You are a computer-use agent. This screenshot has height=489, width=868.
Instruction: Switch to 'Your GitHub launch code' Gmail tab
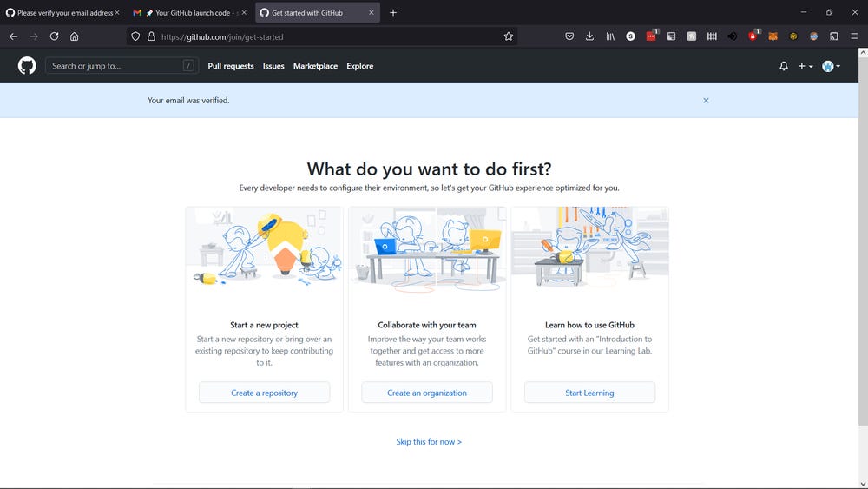pyautogui.click(x=188, y=13)
